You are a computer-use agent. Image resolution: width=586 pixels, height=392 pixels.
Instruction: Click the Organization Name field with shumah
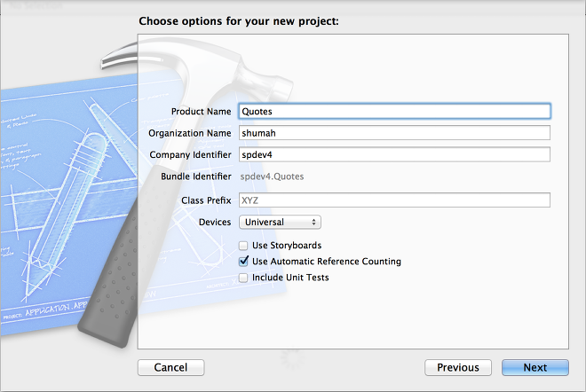pyautogui.click(x=394, y=133)
